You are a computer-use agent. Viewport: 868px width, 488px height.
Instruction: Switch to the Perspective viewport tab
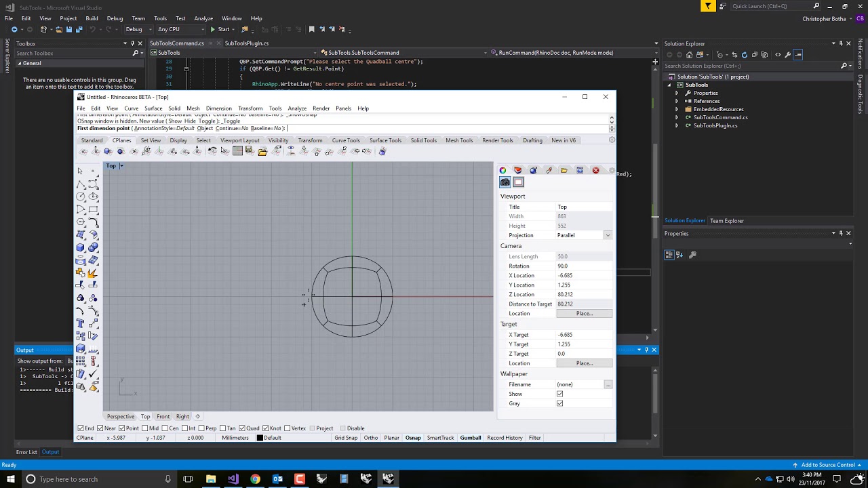tap(121, 417)
